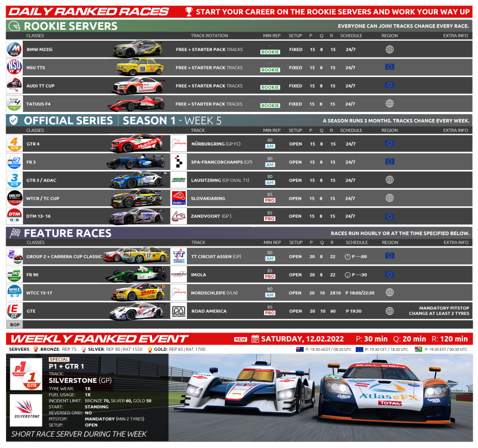This screenshot has height=448, width=478.
Task: Click the Road America track logo
Action: click(x=178, y=311)
